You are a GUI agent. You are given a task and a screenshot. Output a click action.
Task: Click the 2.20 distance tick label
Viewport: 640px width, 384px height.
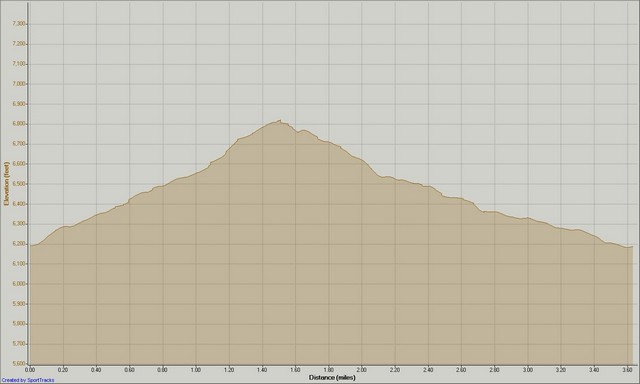(x=395, y=370)
